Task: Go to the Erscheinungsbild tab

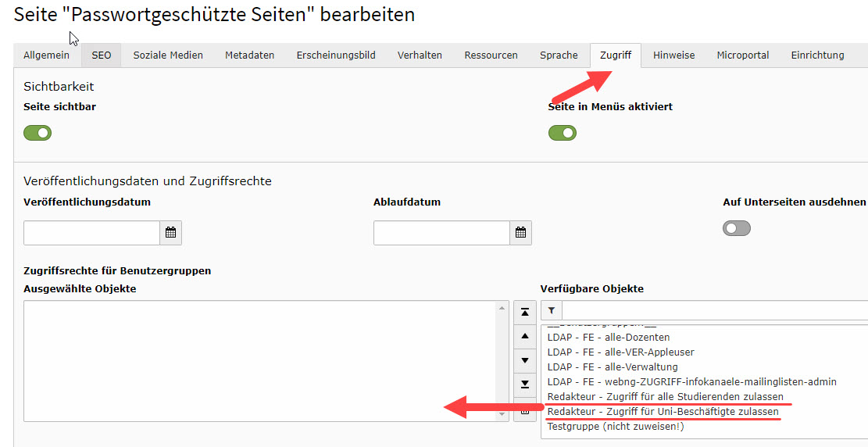Action: [x=336, y=55]
